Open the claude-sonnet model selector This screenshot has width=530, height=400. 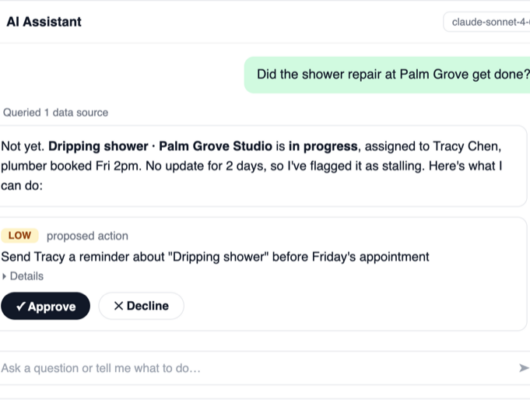click(487, 22)
